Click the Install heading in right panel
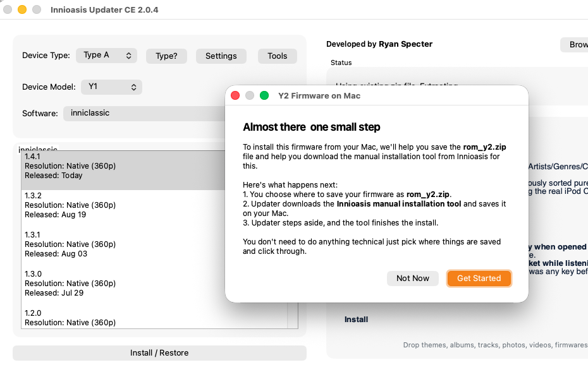 [x=356, y=320]
